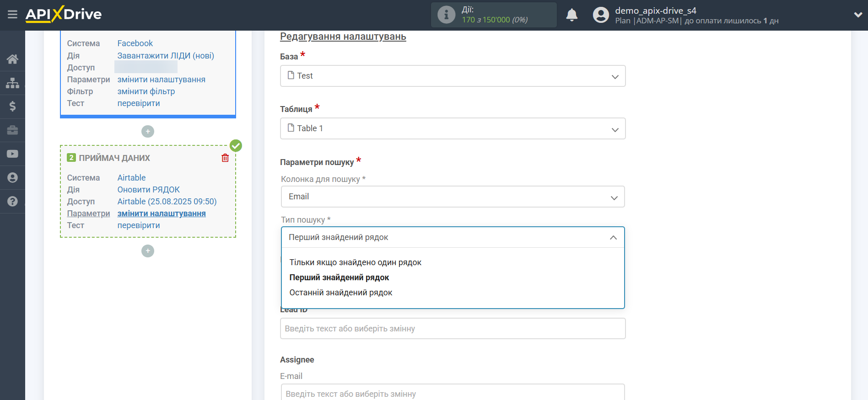The height and width of the screenshot is (400, 868).
Task: Click the user profile icon in sidebar
Action: (x=12, y=177)
